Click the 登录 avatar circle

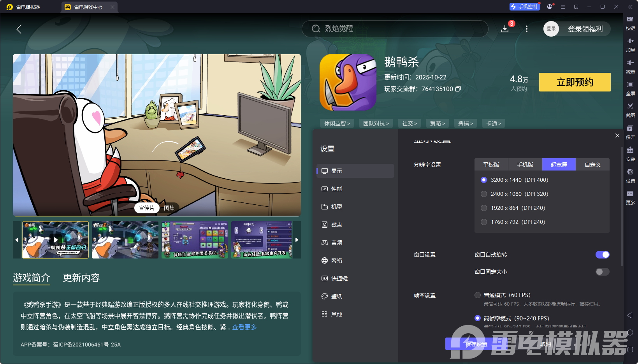(551, 29)
